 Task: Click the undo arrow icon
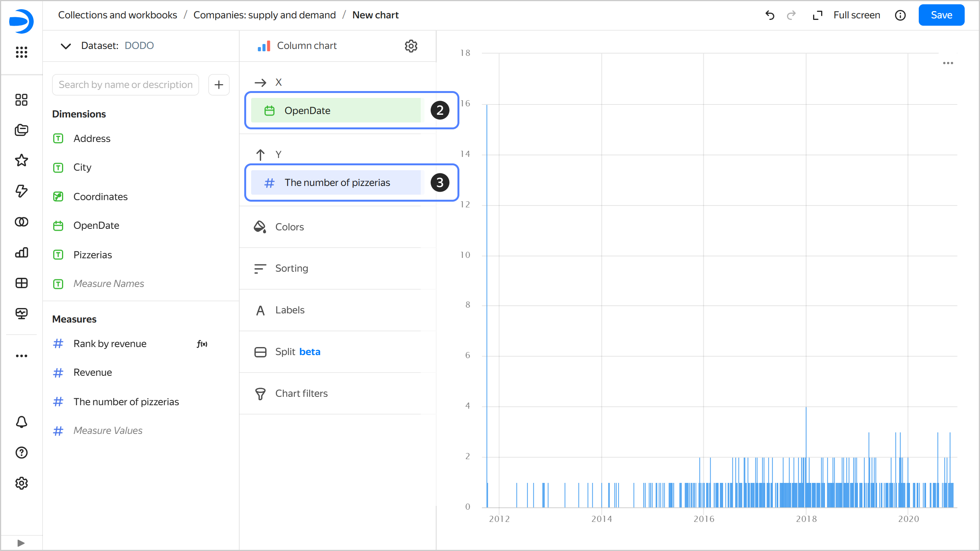pyautogui.click(x=770, y=15)
